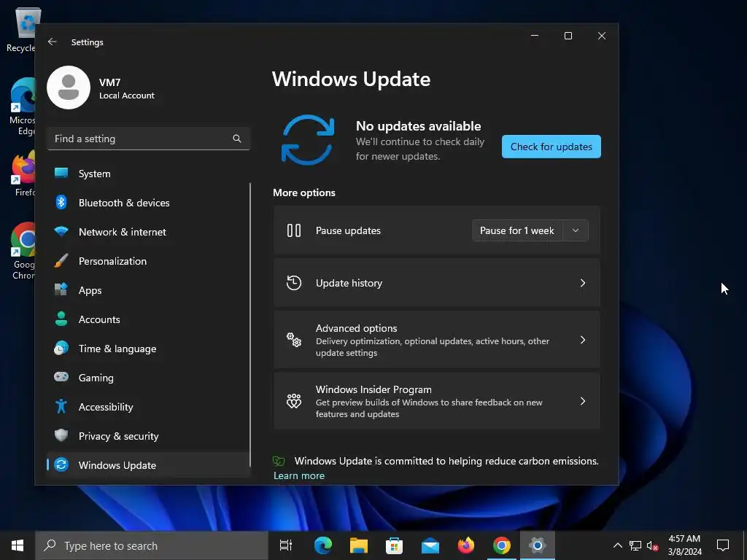The width and height of the screenshot is (747, 560).
Task: Open Advanced options row
Action: tap(437, 340)
